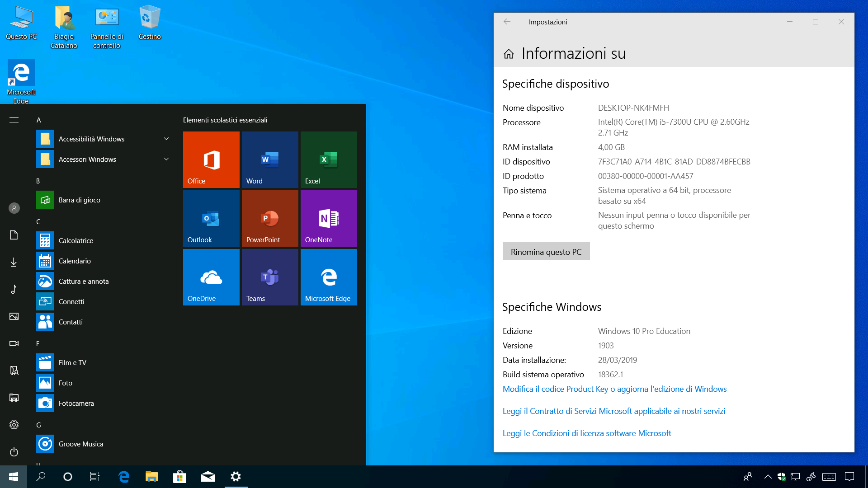The height and width of the screenshot is (488, 868).
Task: Open the Connetti app
Action: click(x=104, y=301)
